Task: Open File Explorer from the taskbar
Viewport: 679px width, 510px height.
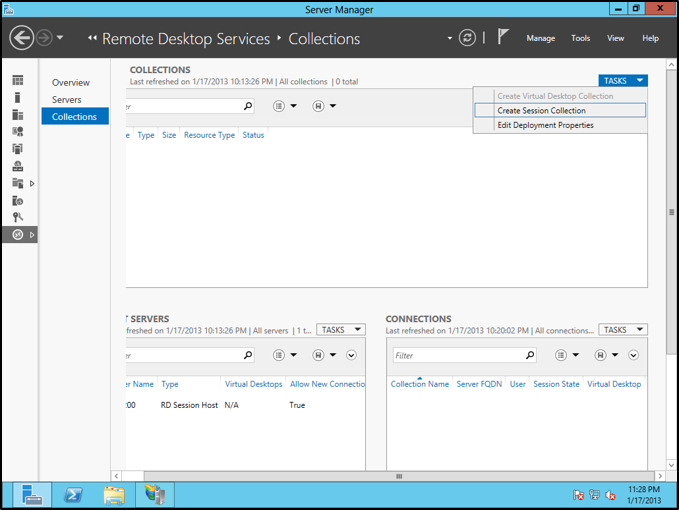Action: pyautogui.click(x=114, y=494)
